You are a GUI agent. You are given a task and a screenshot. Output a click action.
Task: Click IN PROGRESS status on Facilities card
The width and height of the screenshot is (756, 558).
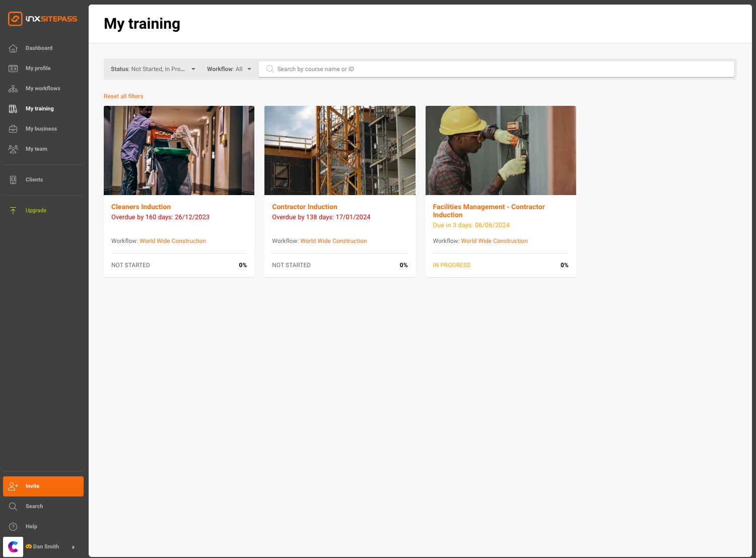(x=452, y=266)
